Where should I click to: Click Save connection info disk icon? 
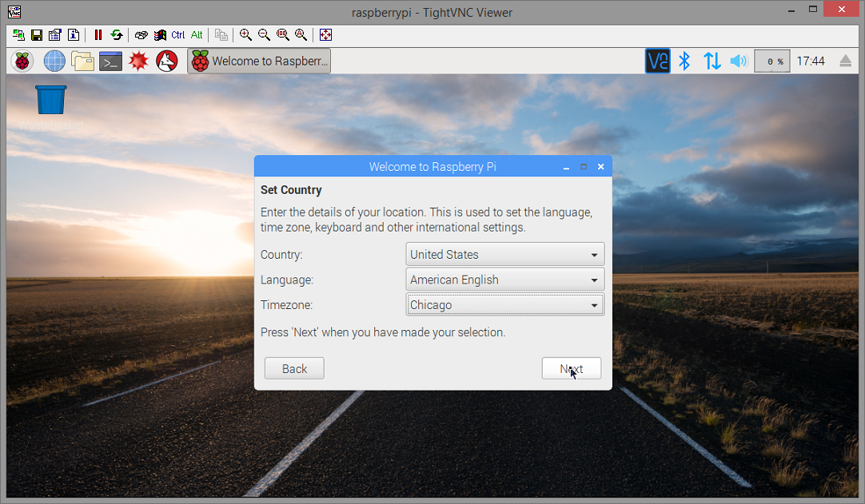pyautogui.click(x=37, y=35)
